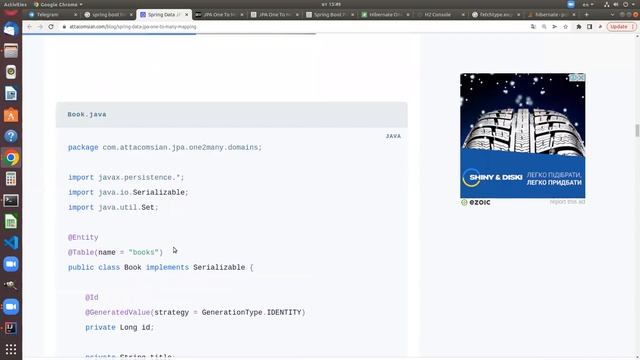Click the browser forward arrow
The width and height of the screenshot is (640, 360).
40,27
